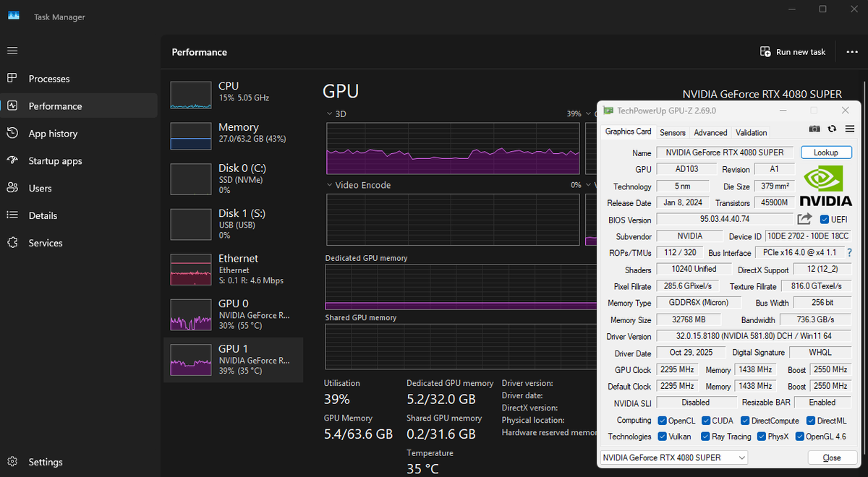
Task: Toggle CUDA checkbox
Action: (705, 421)
